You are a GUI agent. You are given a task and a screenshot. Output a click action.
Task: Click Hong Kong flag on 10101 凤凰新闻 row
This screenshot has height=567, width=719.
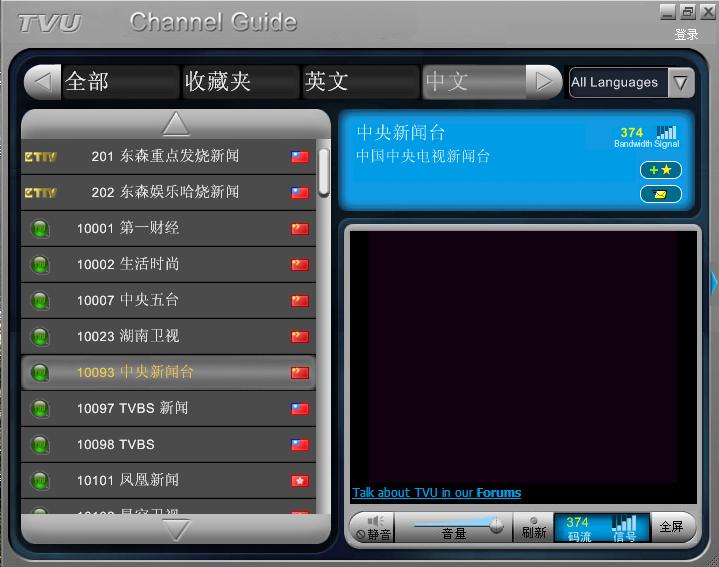pos(300,480)
